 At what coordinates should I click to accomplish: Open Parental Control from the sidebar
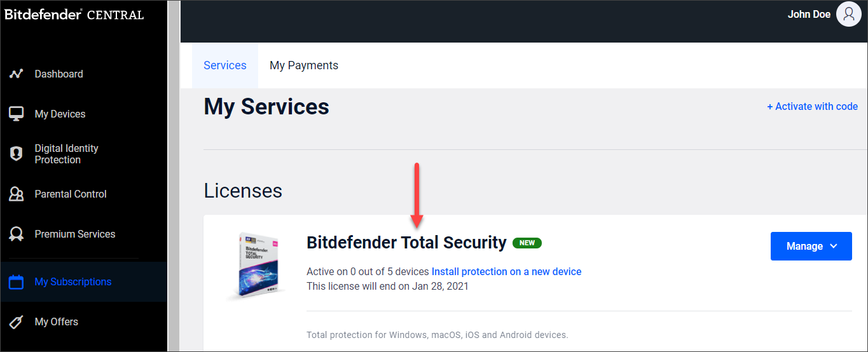pyautogui.click(x=71, y=194)
